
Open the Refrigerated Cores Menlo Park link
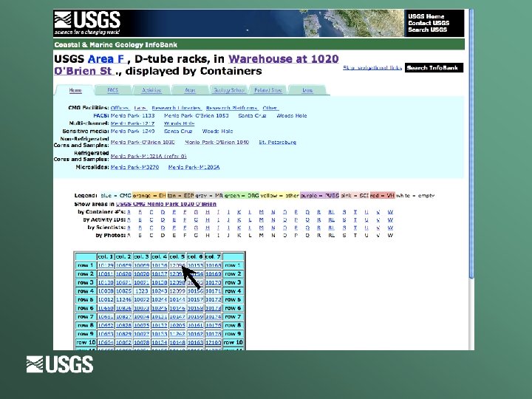(149, 157)
